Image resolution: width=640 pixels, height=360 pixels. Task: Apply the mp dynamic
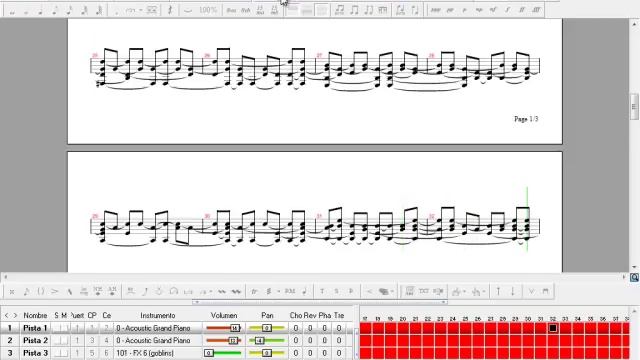click(479, 10)
